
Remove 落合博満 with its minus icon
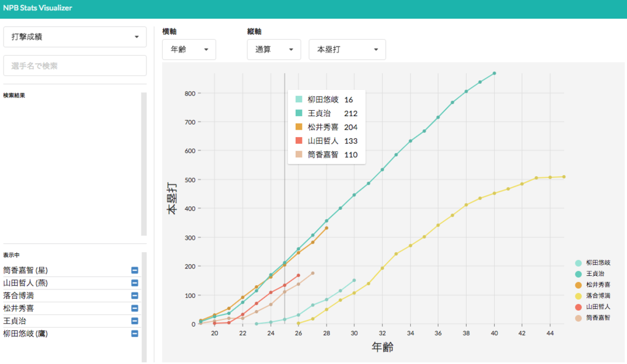pos(135,295)
